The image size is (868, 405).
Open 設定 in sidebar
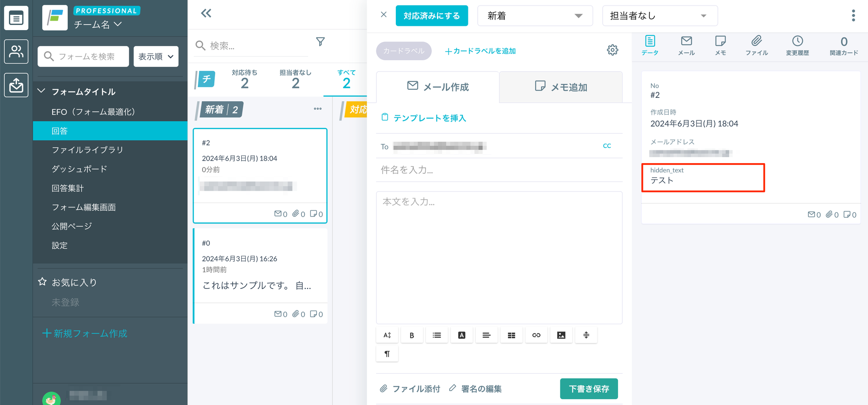pyautogui.click(x=110, y=245)
